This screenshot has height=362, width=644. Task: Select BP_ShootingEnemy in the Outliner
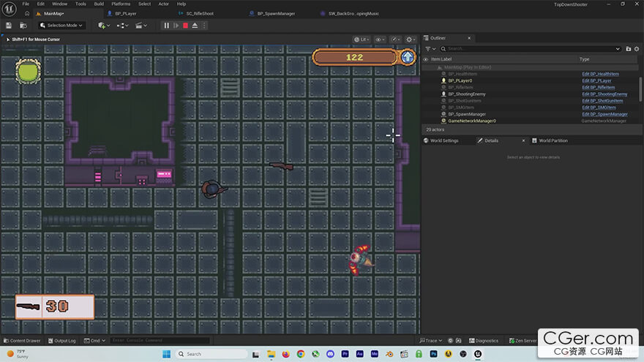click(467, 94)
